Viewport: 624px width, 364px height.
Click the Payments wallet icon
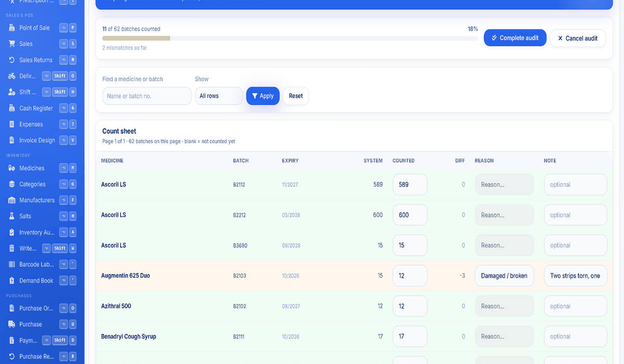tap(12, 341)
